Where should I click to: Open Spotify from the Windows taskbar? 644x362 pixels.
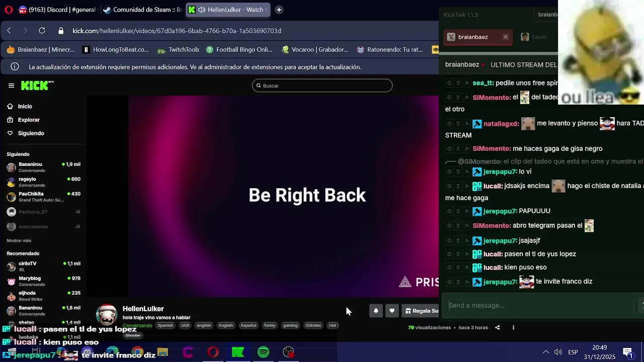[263, 352]
